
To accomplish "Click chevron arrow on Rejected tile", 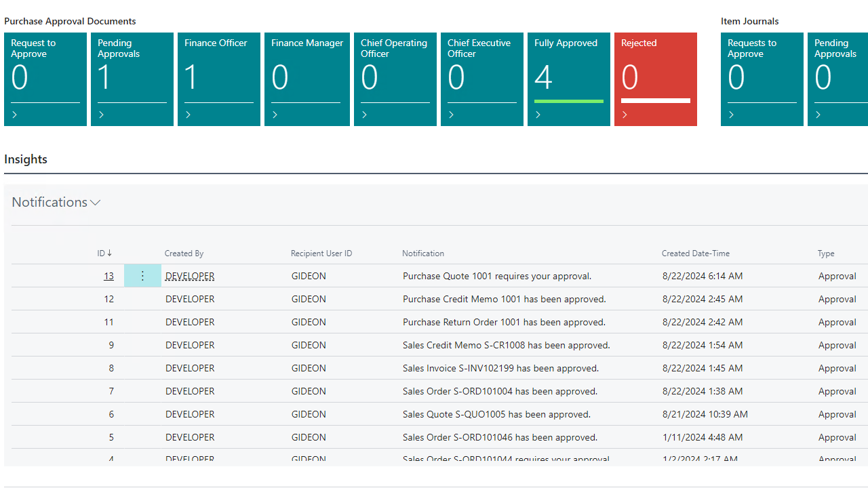I will 625,115.
